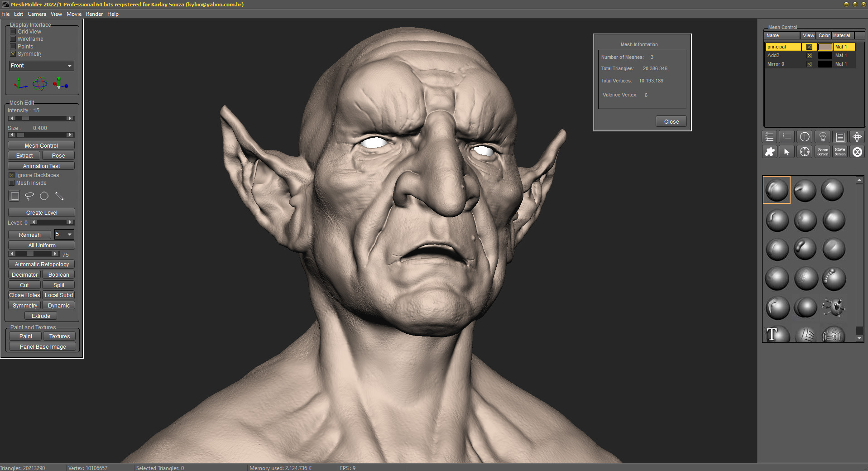Open the Render menu
Viewport: 868px width, 471px height.
pos(95,14)
